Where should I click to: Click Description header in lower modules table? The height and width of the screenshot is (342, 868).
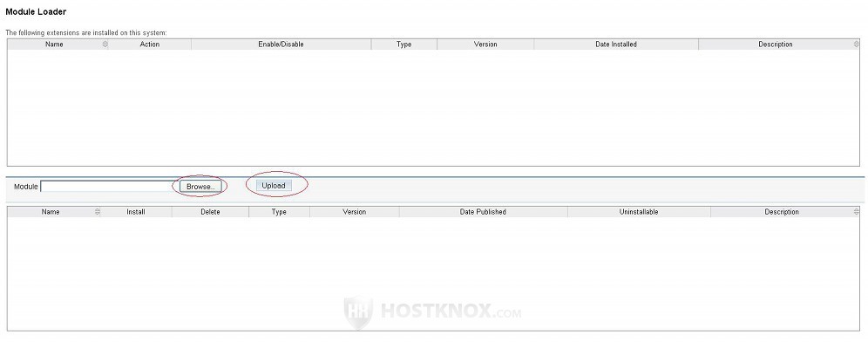coord(782,212)
